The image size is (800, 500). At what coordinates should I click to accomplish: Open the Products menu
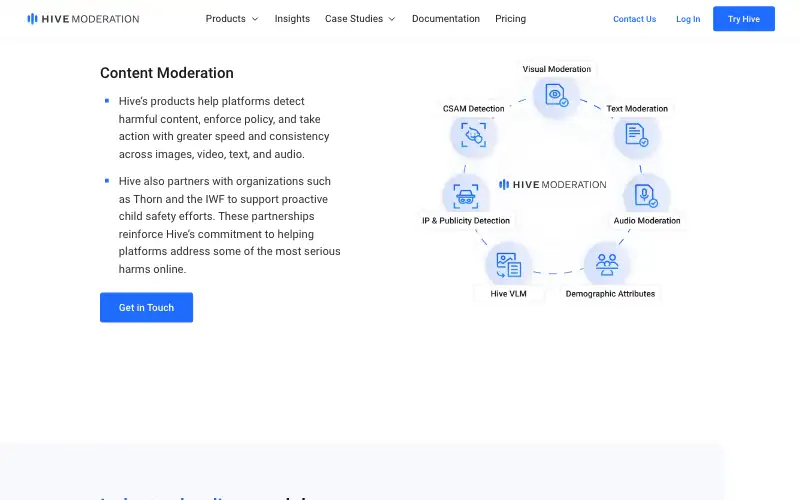(226, 19)
